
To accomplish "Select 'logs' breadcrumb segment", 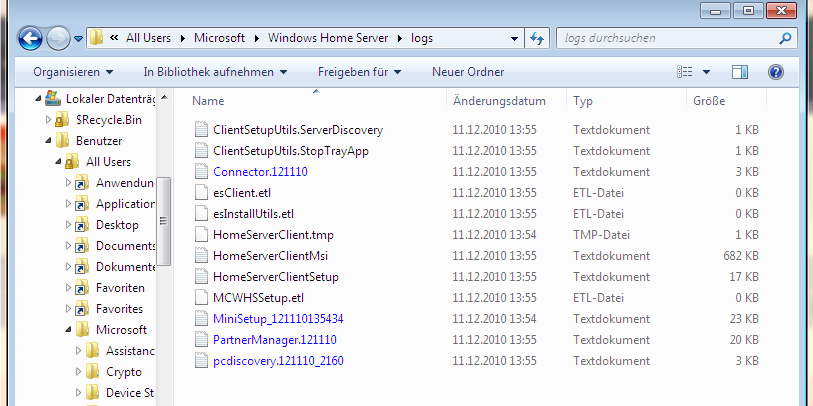I will [422, 38].
